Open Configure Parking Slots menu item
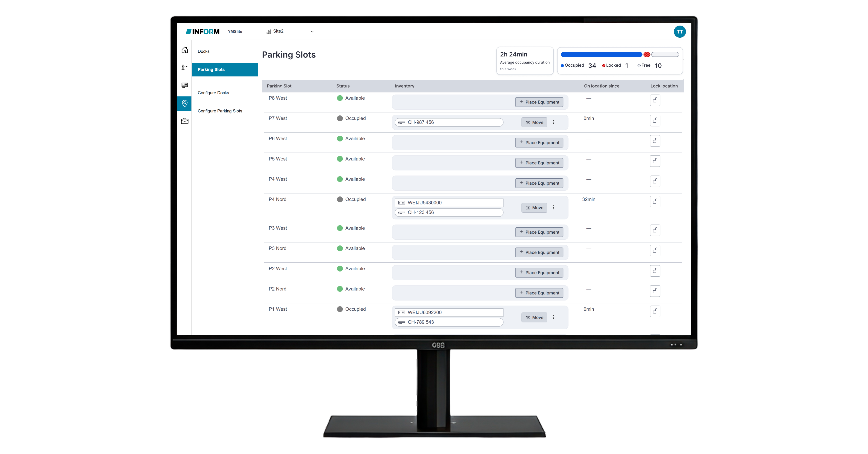868x454 pixels. tap(220, 111)
